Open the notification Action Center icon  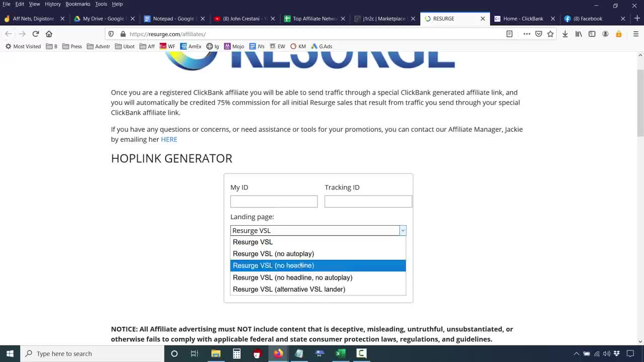click(x=630, y=353)
